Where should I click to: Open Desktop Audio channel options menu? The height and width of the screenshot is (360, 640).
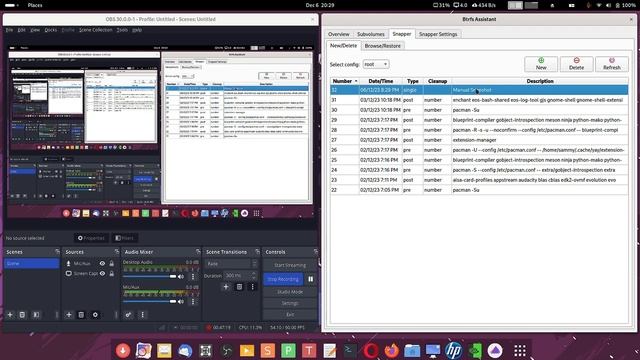point(193,277)
